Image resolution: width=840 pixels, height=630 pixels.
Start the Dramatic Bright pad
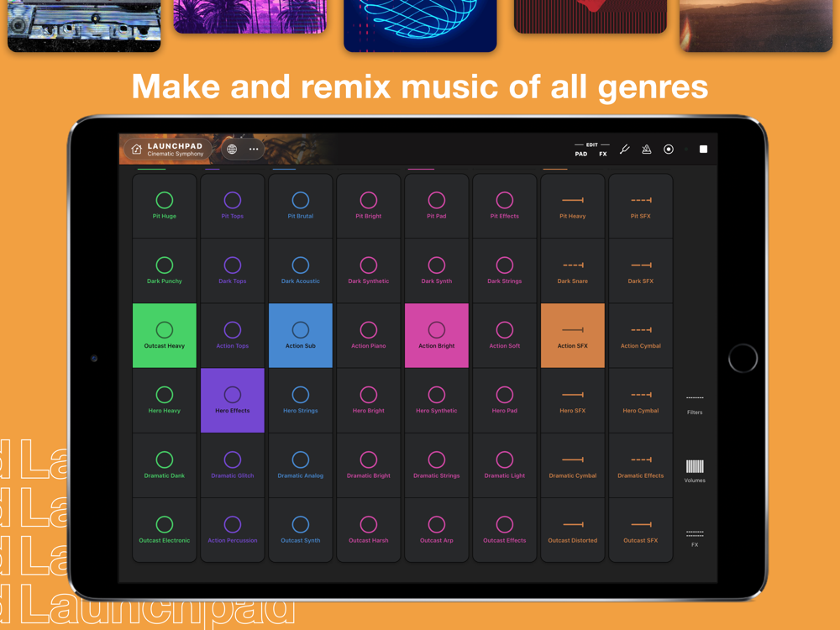pos(369,465)
